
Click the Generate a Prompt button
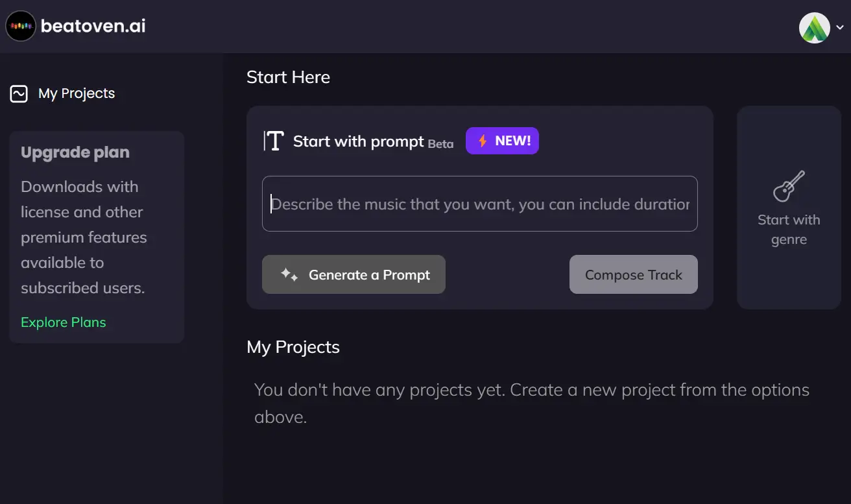pyautogui.click(x=354, y=274)
